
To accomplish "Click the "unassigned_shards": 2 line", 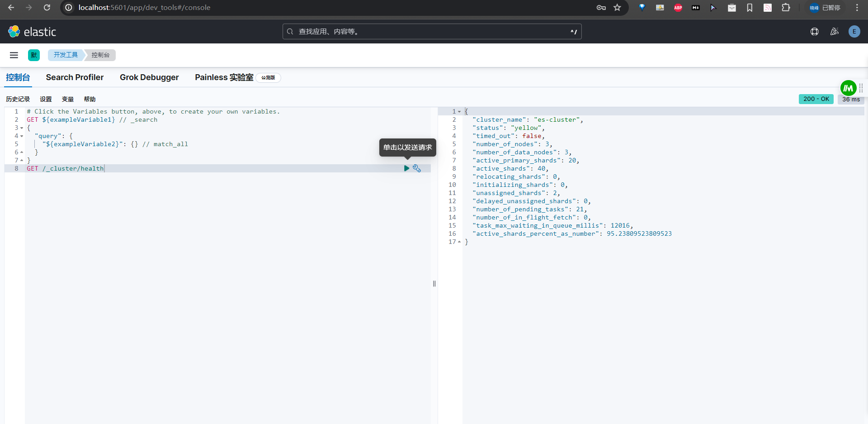I will [x=516, y=193].
